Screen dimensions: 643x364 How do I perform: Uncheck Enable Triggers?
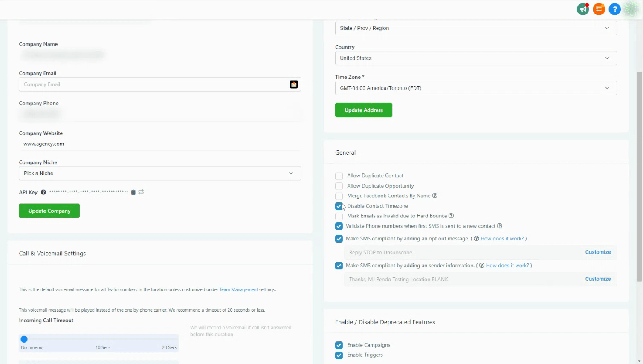[x=339, y=355]
